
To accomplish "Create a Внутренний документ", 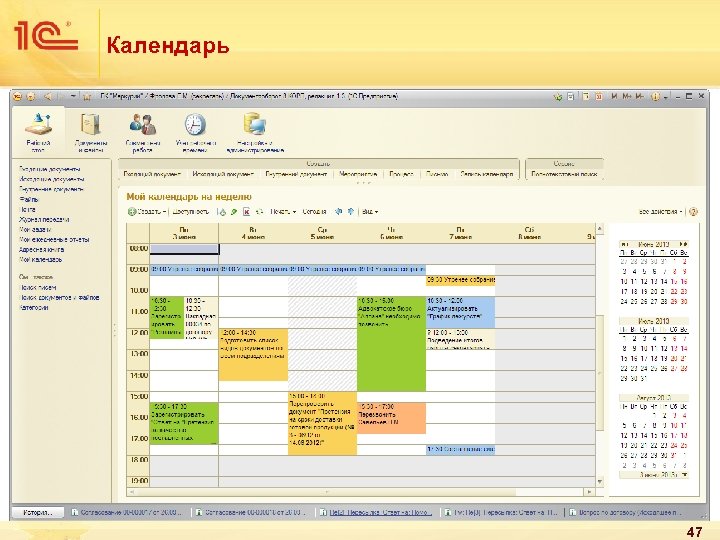I will 296,174.
